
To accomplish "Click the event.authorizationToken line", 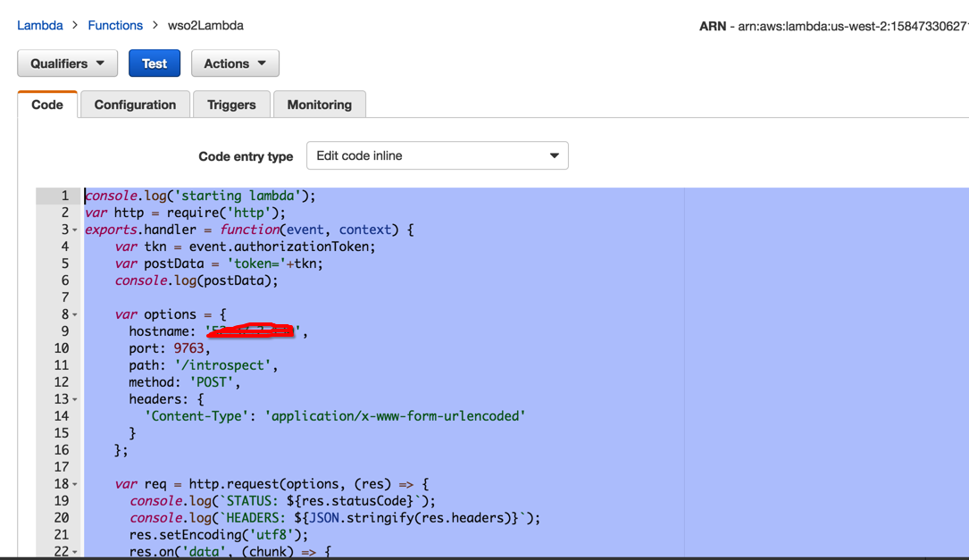I will pyautogui.click(x=245, y=247).
